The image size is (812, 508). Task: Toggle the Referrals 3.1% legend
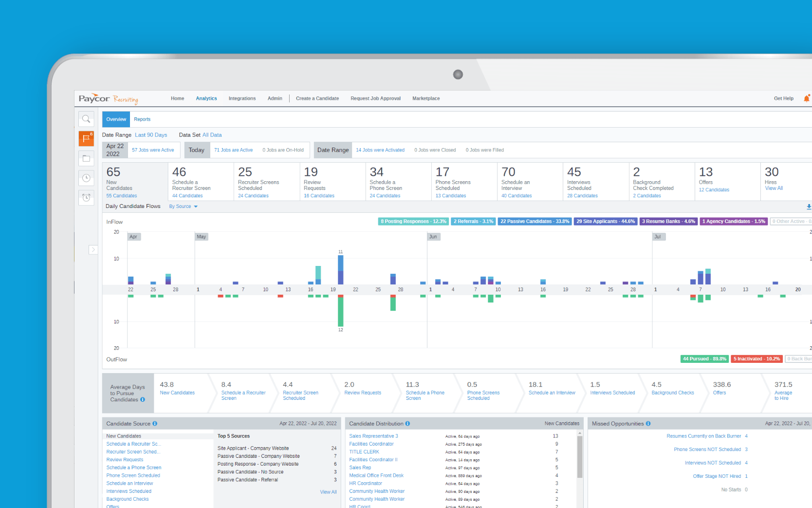473,222
